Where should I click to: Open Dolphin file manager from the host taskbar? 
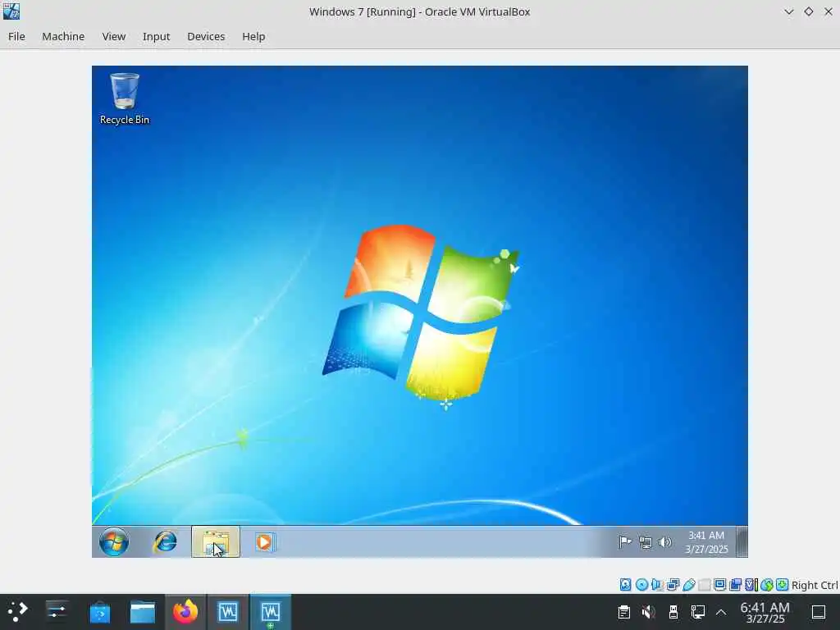(143, 612)
